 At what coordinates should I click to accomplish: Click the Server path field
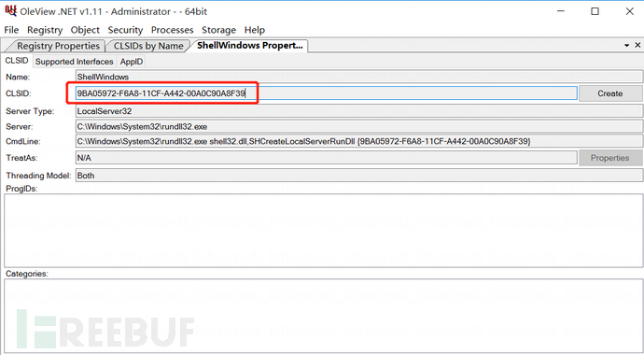coord(359,126)
